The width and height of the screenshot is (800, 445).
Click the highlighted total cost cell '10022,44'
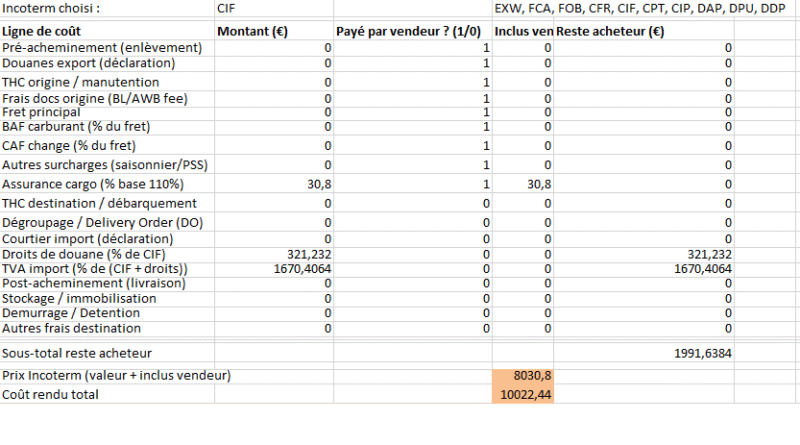click(523, 394)
